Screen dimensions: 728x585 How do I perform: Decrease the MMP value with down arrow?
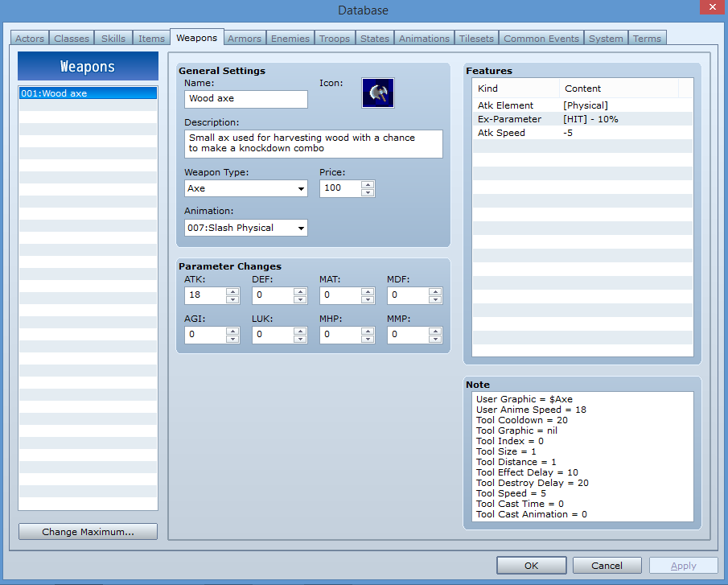pos(435,340)
